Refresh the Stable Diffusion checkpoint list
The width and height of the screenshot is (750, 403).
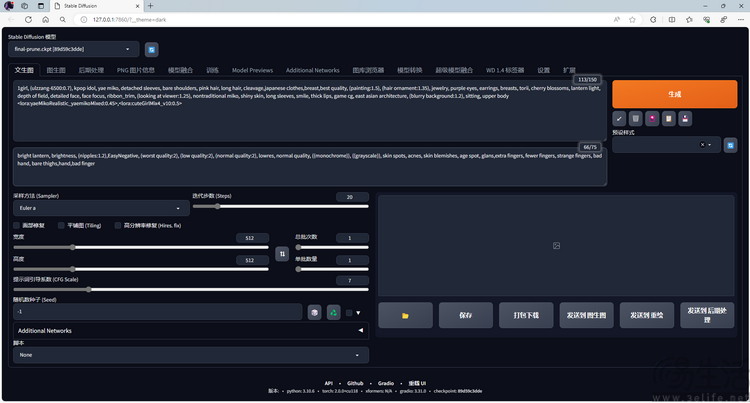[x=152, y=49]
